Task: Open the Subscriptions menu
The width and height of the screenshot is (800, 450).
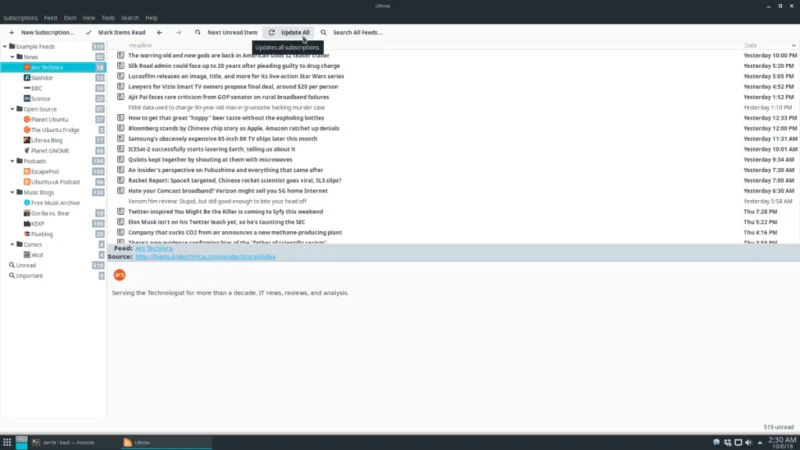Action: (20, 18)
